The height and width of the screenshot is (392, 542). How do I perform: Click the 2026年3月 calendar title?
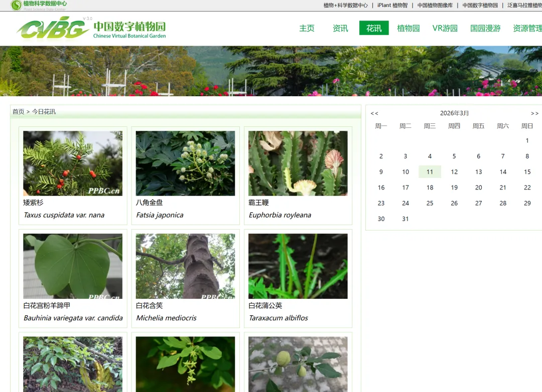click(454, 113)
